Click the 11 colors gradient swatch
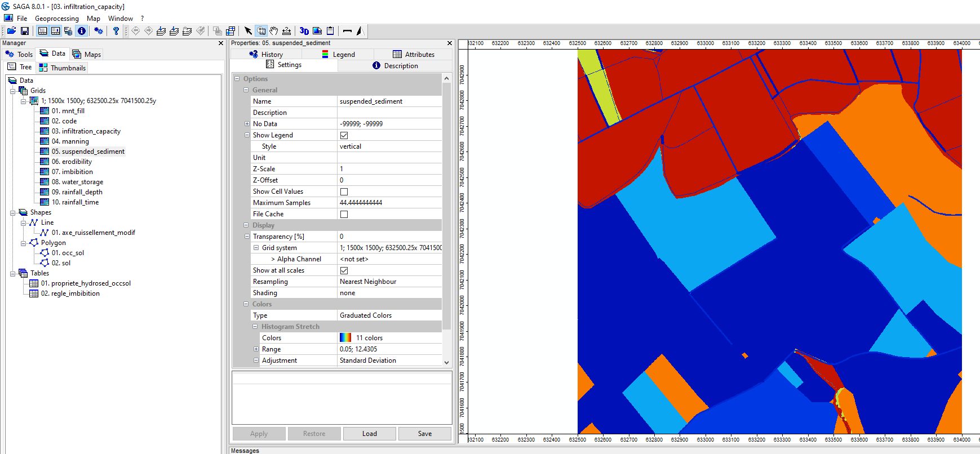The width and height of the screenshot is (980, 454). (x=345, y=338)
